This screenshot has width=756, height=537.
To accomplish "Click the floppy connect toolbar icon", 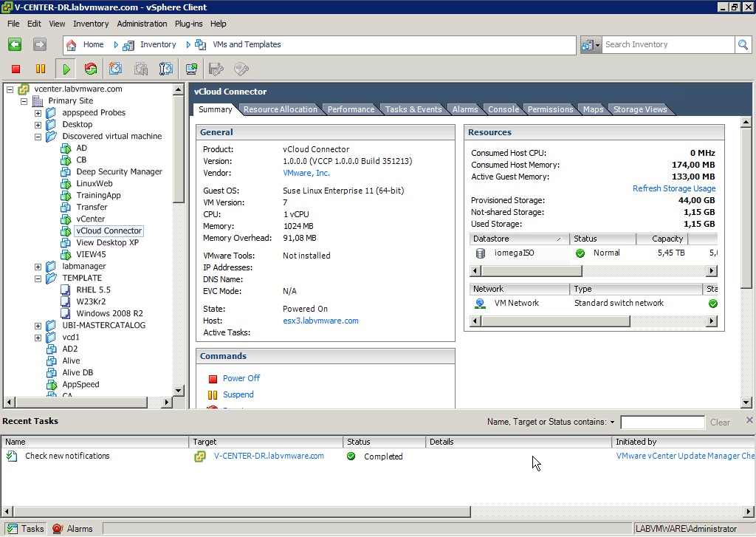I will pyautogui.click(x=216, y=69).
